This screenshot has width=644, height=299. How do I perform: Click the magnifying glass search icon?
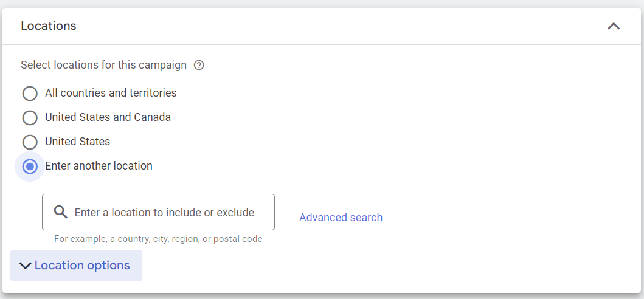click(x=60, y=212)
